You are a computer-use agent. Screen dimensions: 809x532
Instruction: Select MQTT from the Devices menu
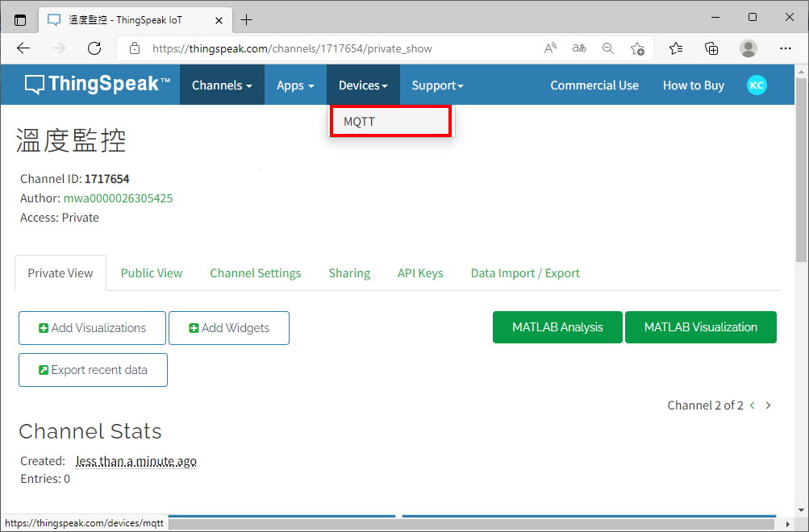tap(391, 122)
